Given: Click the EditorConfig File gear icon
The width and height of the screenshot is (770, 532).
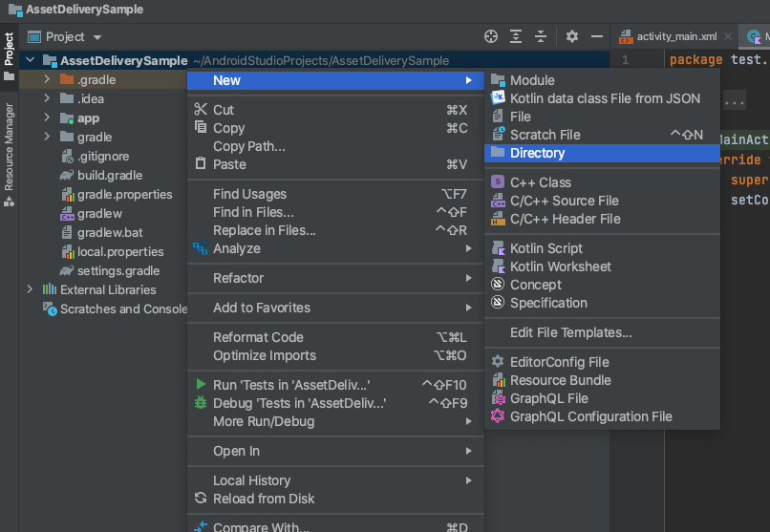Looking at the screenshot, I should click(x=498, y=362).
